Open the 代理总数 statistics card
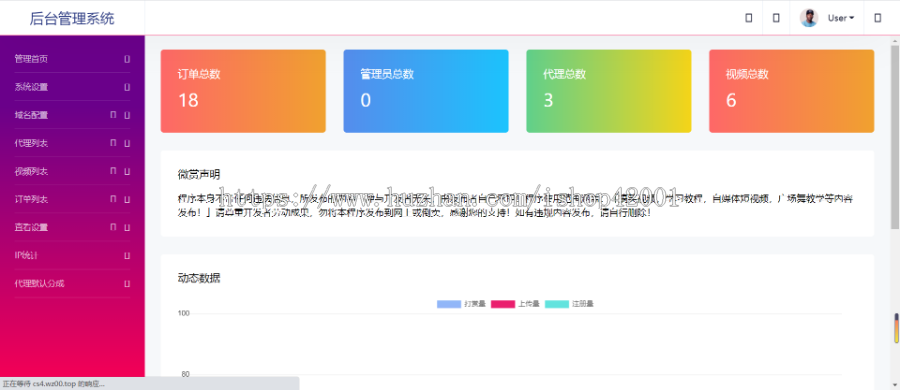The width and height of the screenshot is (900, 390). pos(609,91)
